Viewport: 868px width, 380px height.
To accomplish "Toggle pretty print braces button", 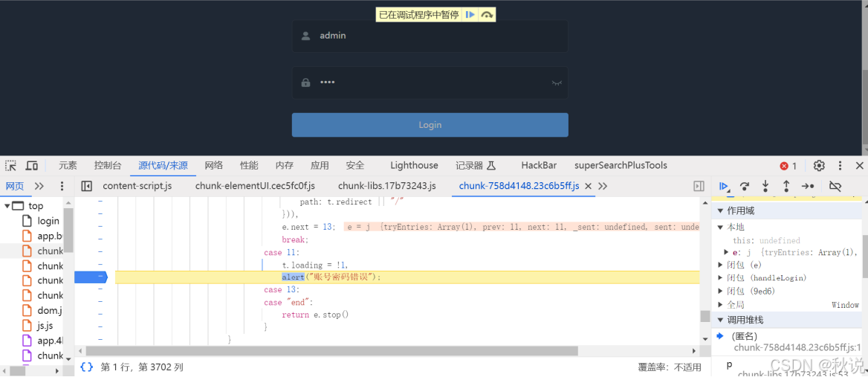I will 86,367.
